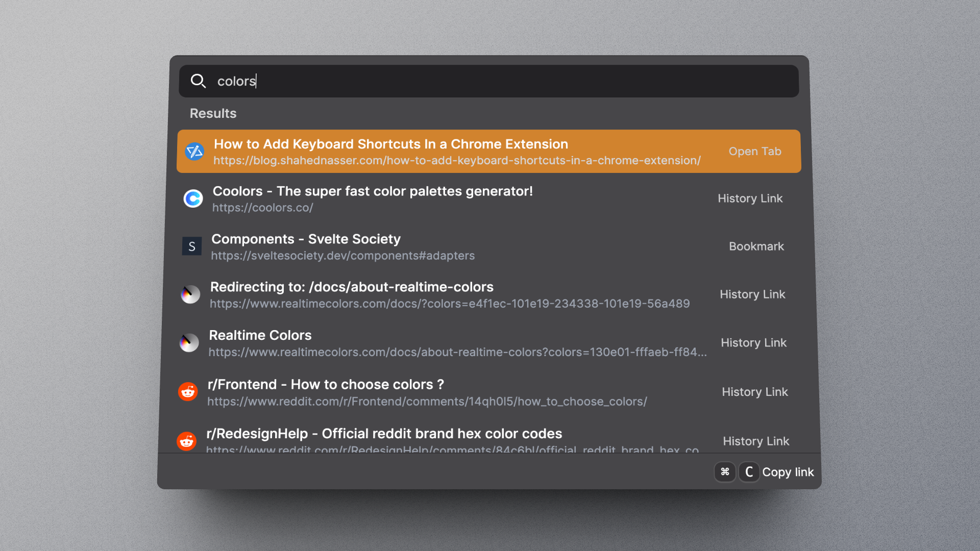980x551 pixels.
Task: Open 'How to Add Keyboard Shortcuts' result
Action: pos(390,144)
